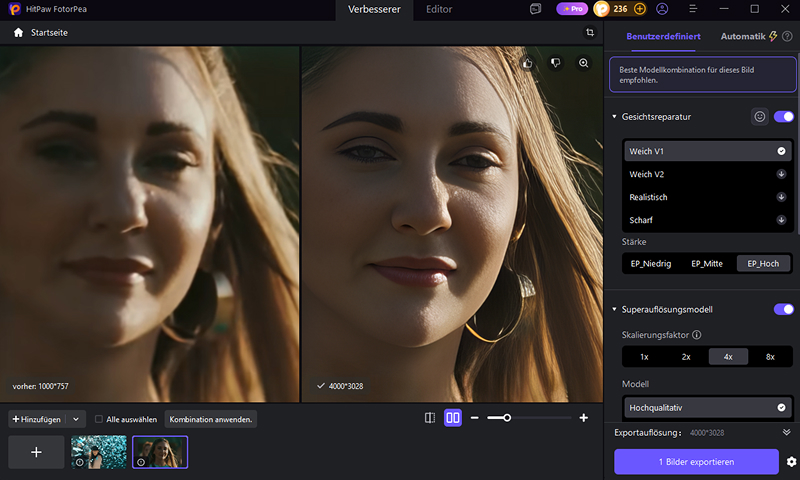Open the Automatik tab
The height and width of the screenshot is (480, 800).
click(x=743, y=36)
